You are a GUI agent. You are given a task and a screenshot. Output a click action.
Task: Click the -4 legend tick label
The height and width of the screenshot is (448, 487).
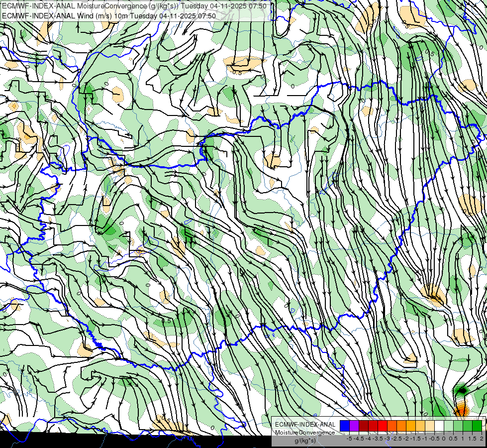coord(368,439)
